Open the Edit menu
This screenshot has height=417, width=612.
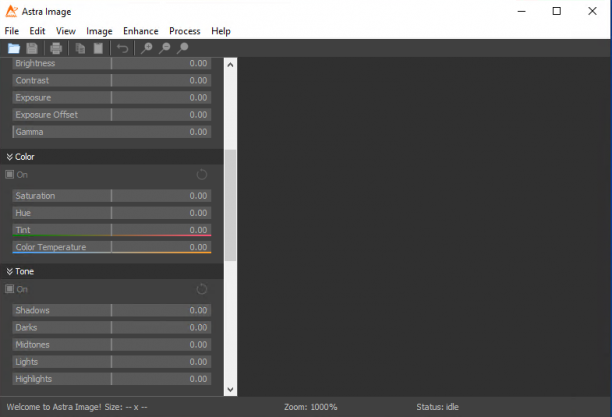(x=37, y=31)
